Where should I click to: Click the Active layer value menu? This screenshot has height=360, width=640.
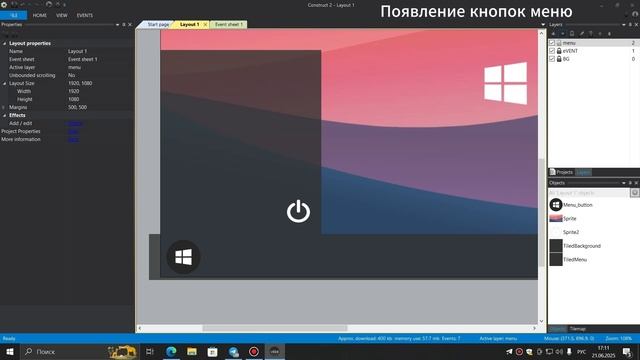74,67
